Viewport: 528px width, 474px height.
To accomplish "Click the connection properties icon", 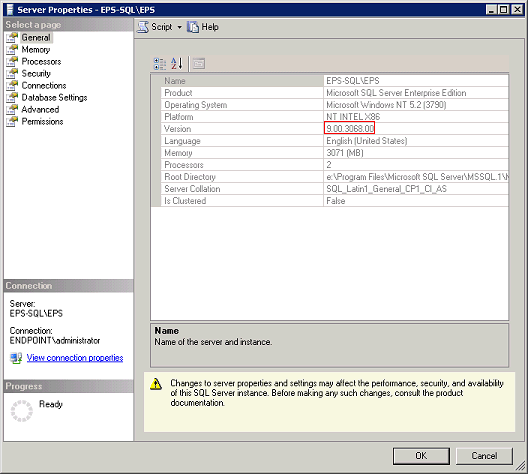I will pos(16,358).
